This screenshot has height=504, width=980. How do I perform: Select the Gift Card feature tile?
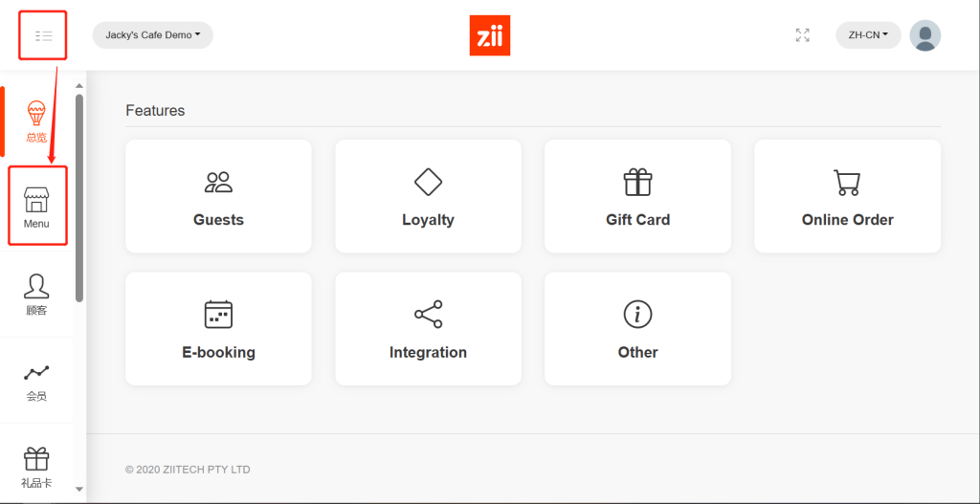[x=637, y=196]
